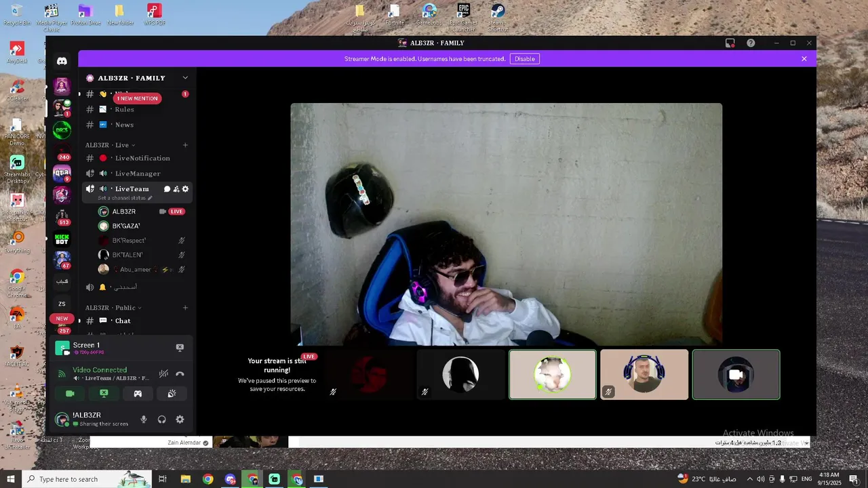The width and height of the screenshot is (868, 488).
Task: Select user BK'TALEN' in voice list
Action: point(142,255)
